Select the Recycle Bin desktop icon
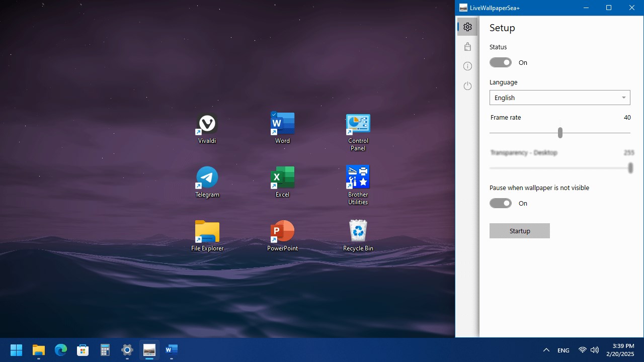This screenshot has height=362, width=644. pos(358,236)
